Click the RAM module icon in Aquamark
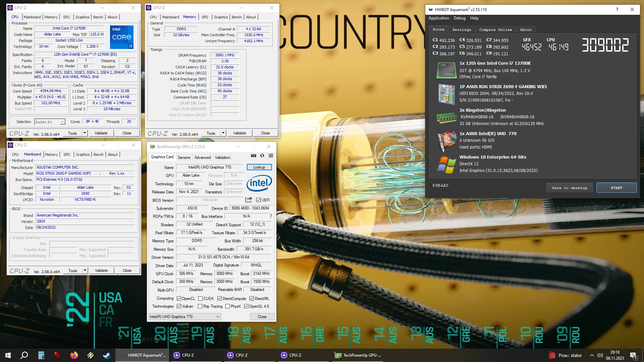The image size is (644, 362). pos(446,118)
